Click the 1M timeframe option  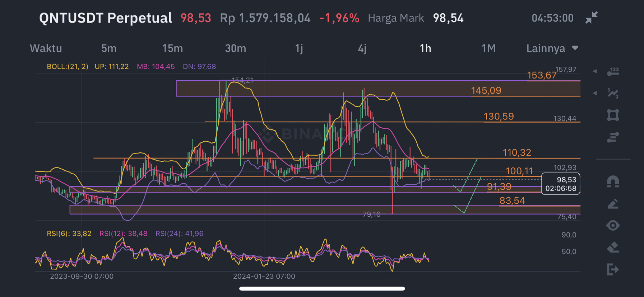(488, 48)
